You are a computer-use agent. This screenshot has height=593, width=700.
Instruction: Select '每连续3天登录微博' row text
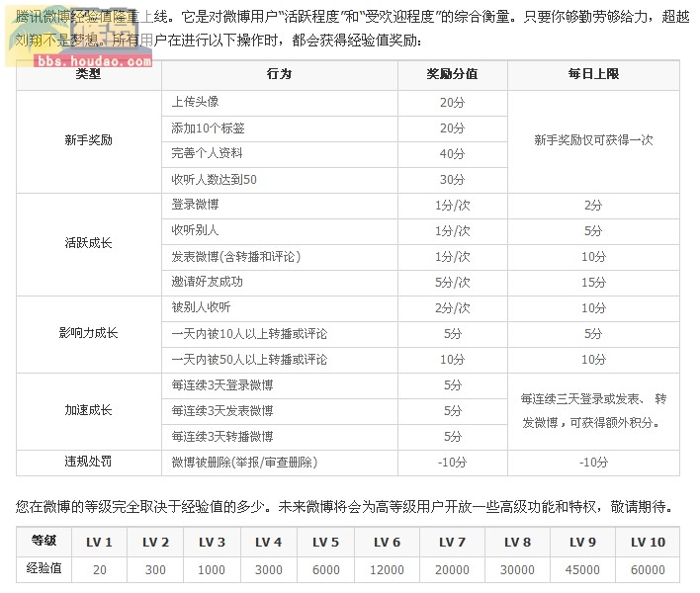tap(222, 385)
